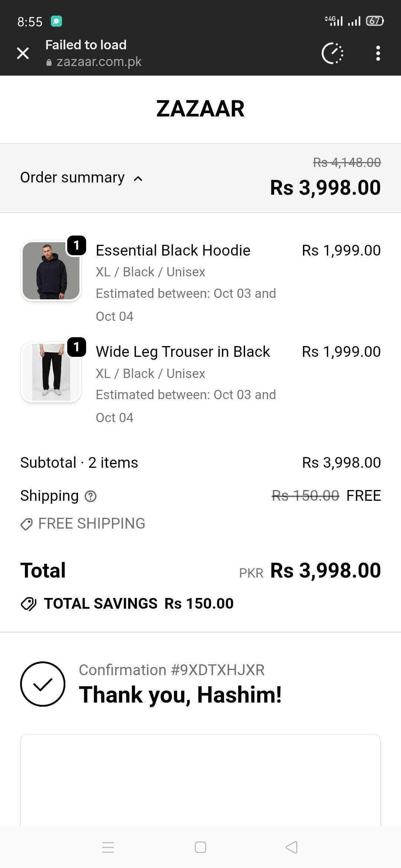Tap the shipping help question icon

[91, 496]
